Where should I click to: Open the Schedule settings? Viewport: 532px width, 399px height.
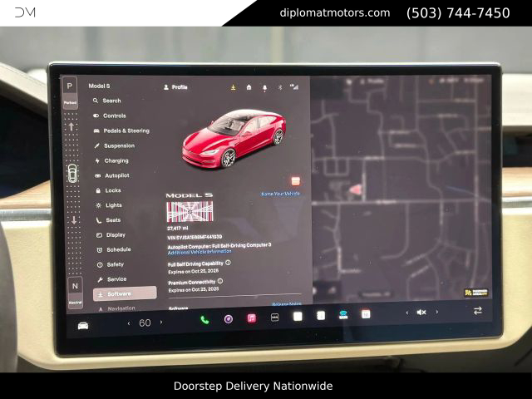(114, 249)
